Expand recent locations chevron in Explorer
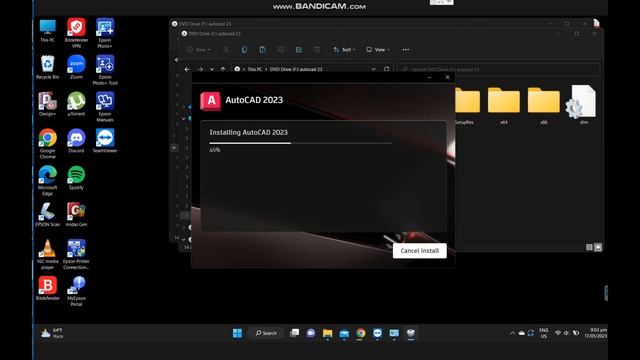 pyautogui.click(x=212, y=69)
